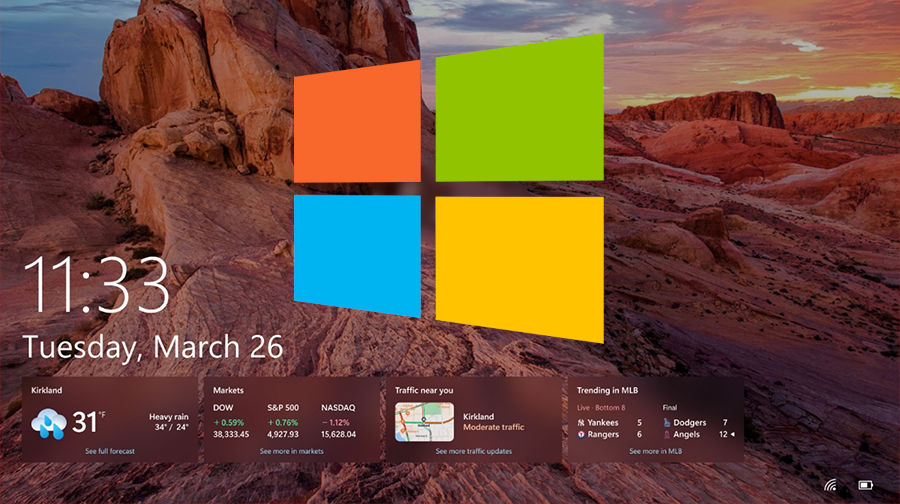The image size is (900, 504).
Task: Click the 31°F temperature reading
Action: tap(89, 422)
